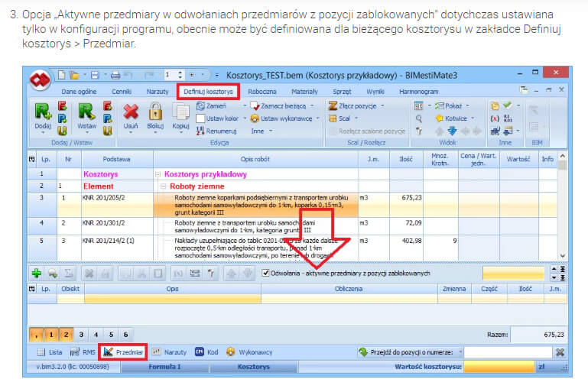Open the Pokaż dropdown arrow

(468, 106)
